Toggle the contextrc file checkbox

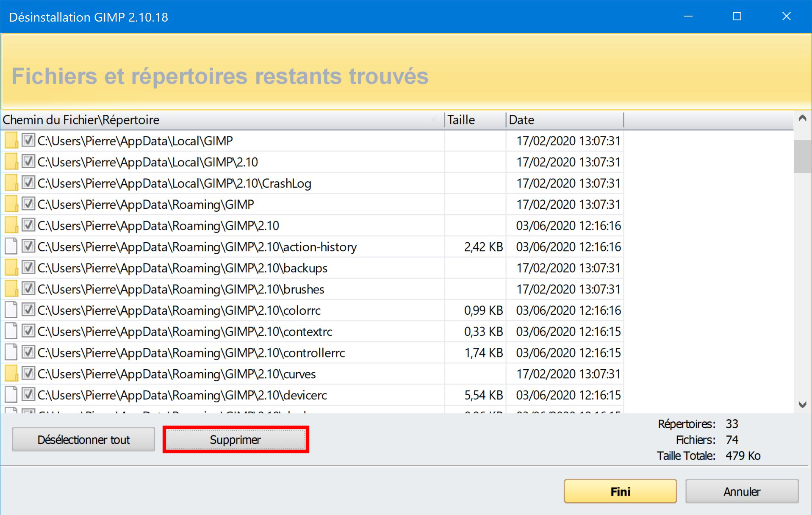coord(28,331)
